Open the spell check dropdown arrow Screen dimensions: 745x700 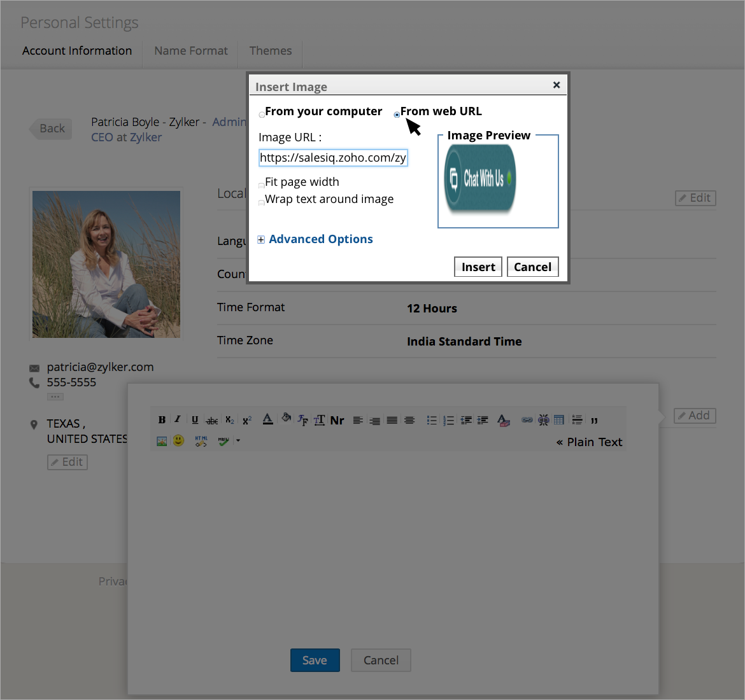click(238, 440)
